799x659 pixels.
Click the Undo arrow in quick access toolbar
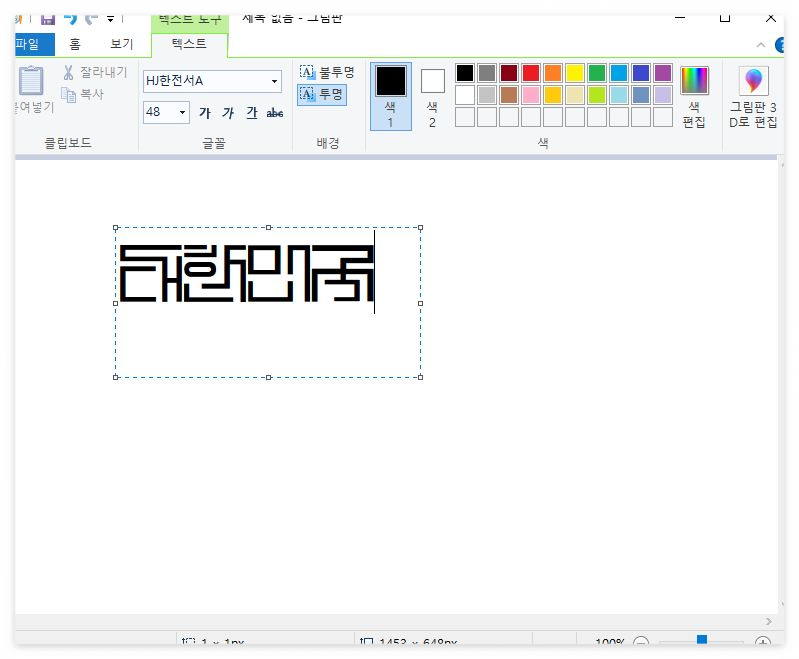click(70, 19)
